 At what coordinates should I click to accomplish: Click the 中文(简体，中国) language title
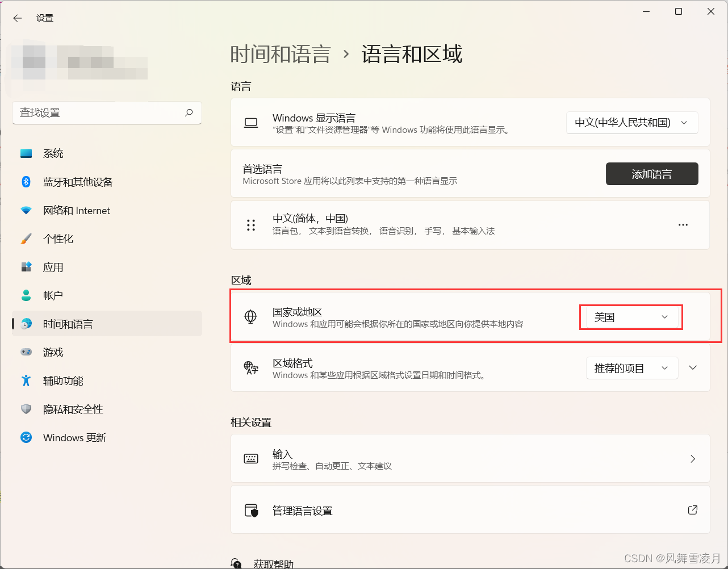(x=310, y=219)
